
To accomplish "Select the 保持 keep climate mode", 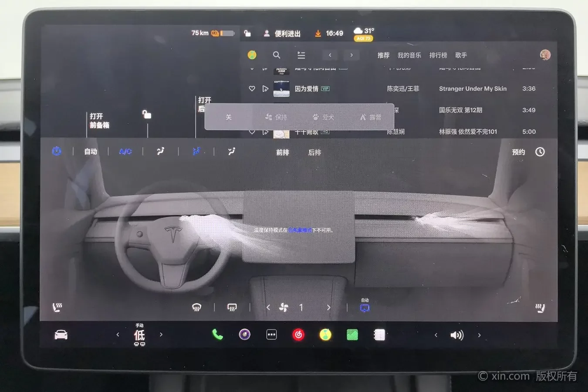I will pyautogui.click(x=276, y=117).
